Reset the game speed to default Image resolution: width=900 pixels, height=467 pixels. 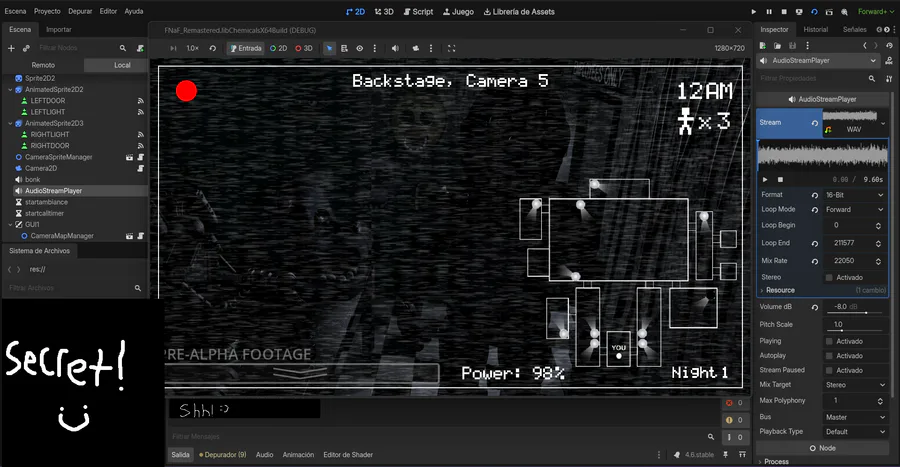pos(213,49)
